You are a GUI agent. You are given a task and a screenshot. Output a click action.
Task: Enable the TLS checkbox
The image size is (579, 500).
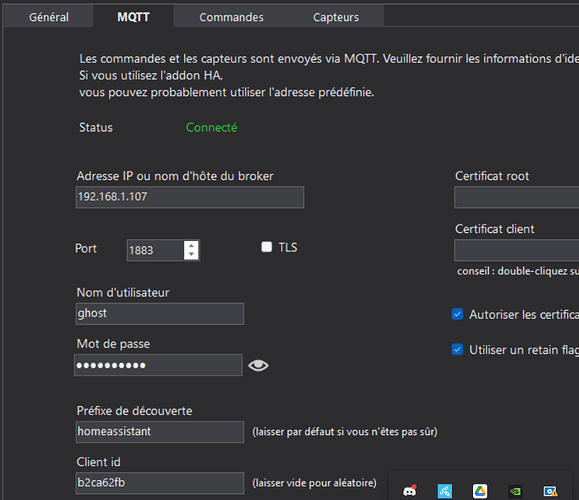[267, 247]
